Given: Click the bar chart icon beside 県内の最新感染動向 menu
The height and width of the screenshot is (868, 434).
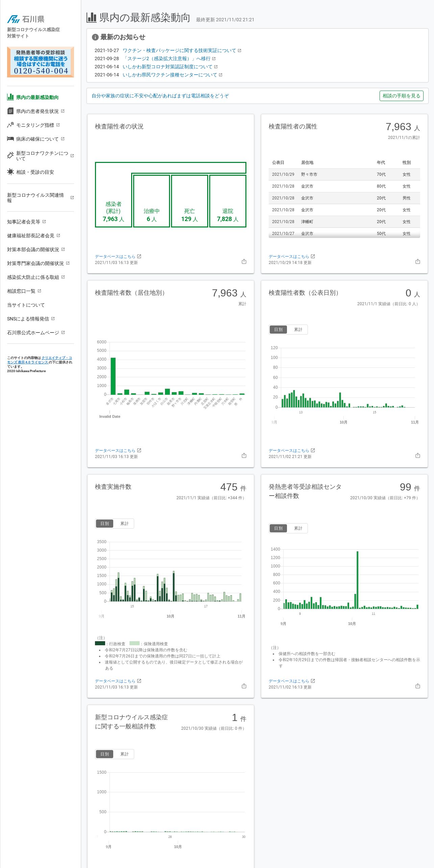Looking at the screenshot, I should point(10,97).
